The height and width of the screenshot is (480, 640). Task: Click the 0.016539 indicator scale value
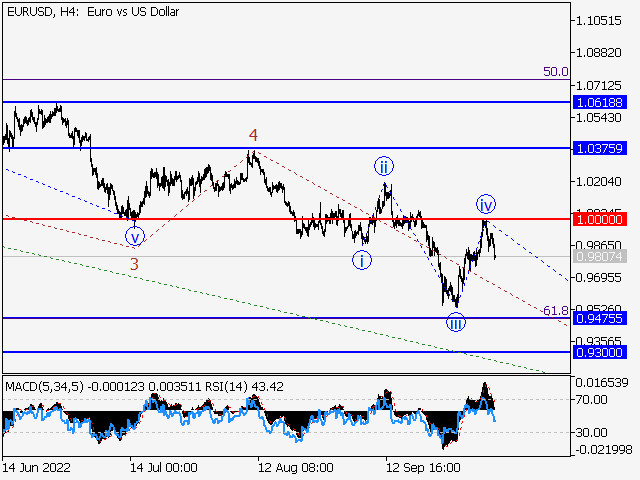pyautogui.click(x=602, y=383)
